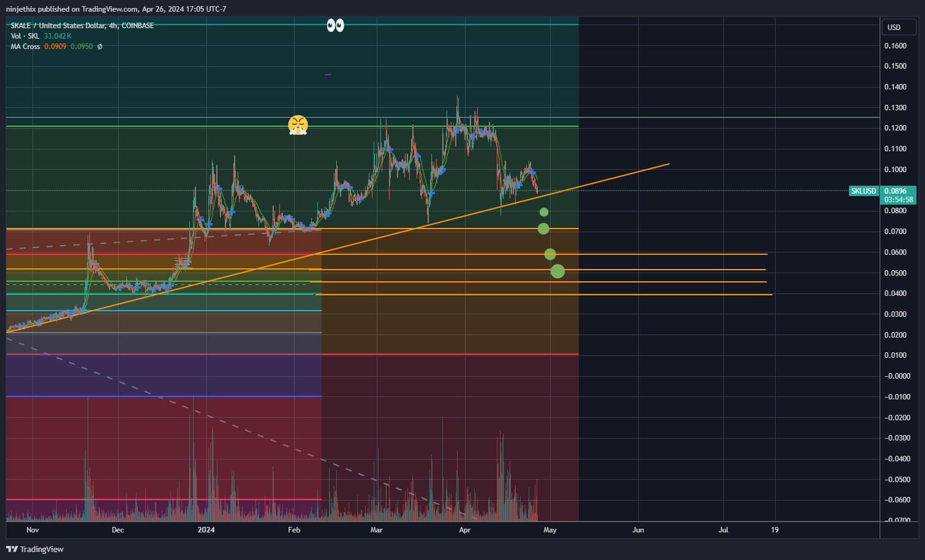Click the TradingView logo
925x560 pixels.
[35, 549]
